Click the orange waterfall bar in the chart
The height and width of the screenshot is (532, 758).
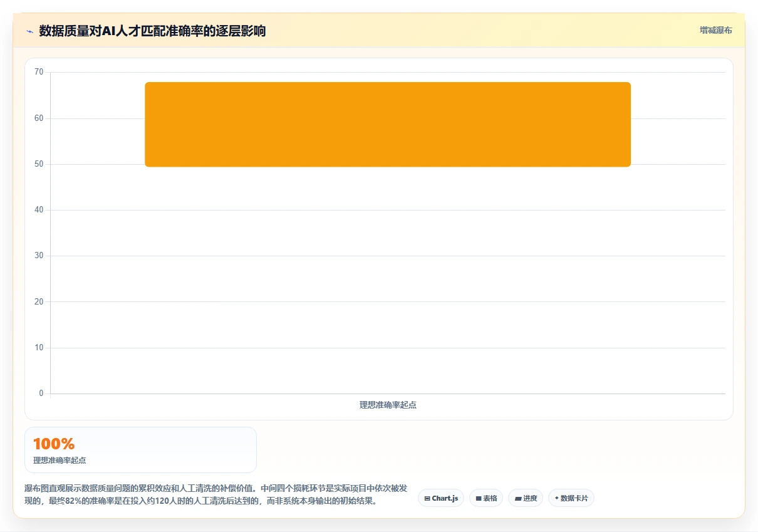tap(388, 124)
